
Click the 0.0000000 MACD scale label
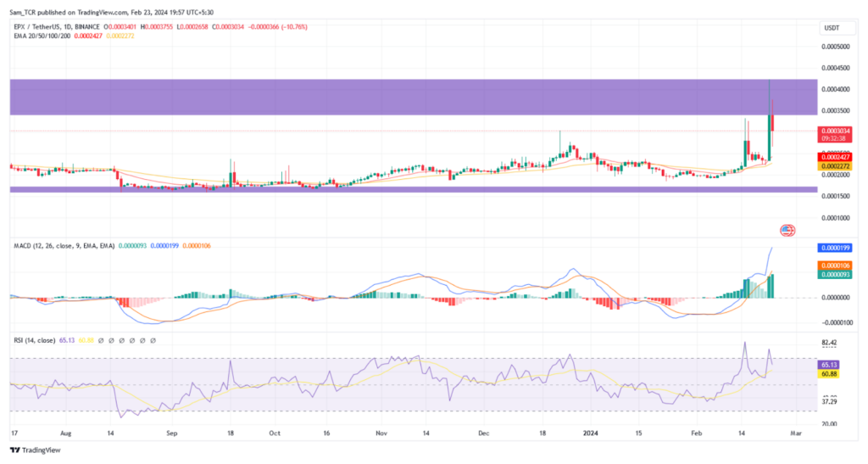point(835,298)
